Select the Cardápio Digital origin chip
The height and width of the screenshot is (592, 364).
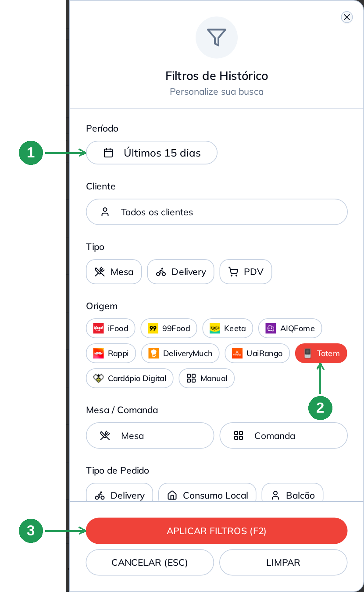(129, 378)
